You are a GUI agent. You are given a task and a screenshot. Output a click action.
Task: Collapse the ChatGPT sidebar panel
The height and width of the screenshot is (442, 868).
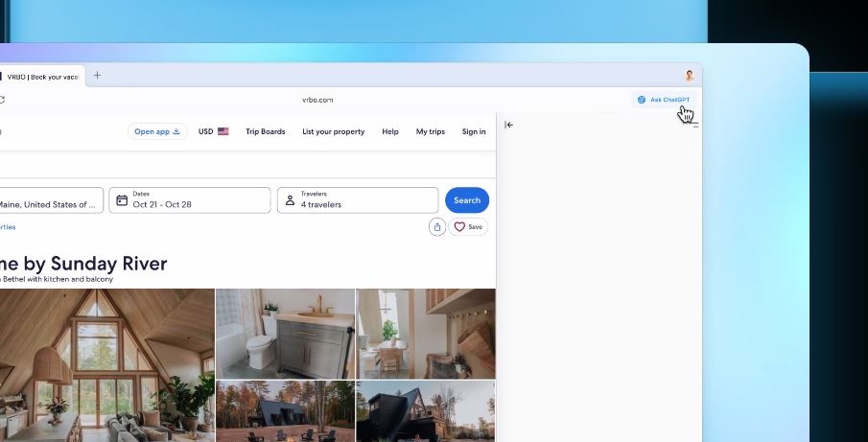tap(509, 125)
